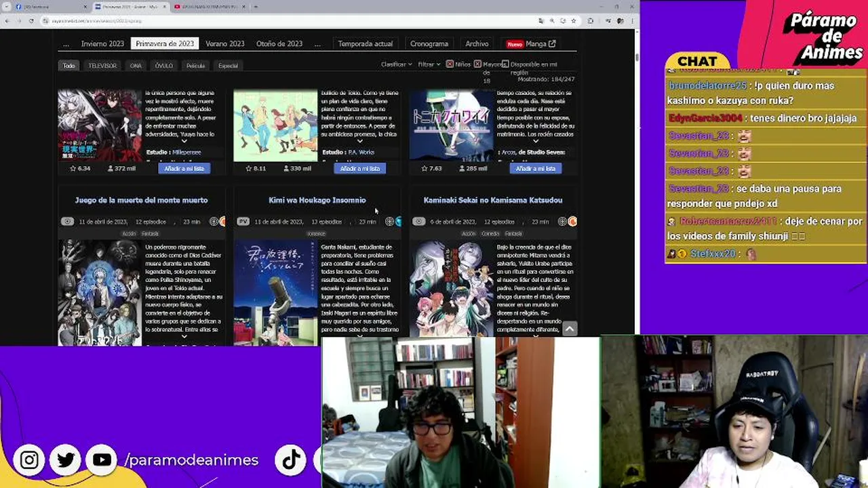
Task: Click the Temporada actual button
Action: click(366, 43)
